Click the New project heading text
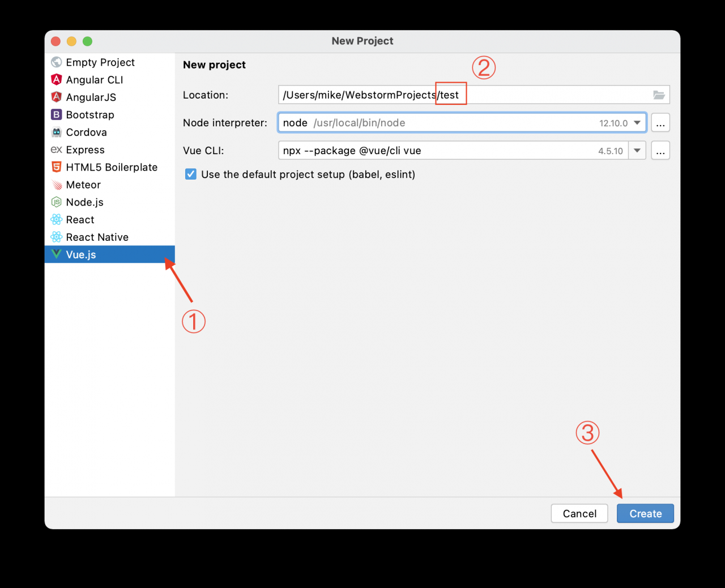This screenshot has height=588, width=725. coord(214,65)
